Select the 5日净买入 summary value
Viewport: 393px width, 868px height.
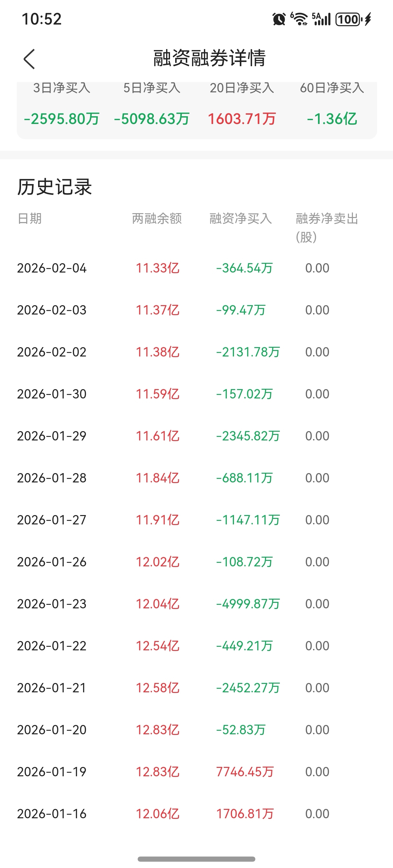click(152, 119)
